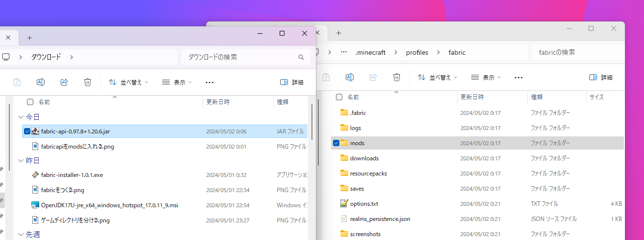Screen dimensions: 644x240
Task: Maximize the fabric Explorer window
Action: 591,29
